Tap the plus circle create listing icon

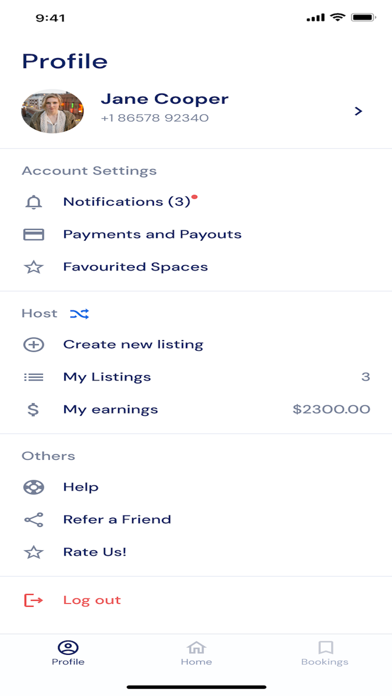[x=33, y=344]
